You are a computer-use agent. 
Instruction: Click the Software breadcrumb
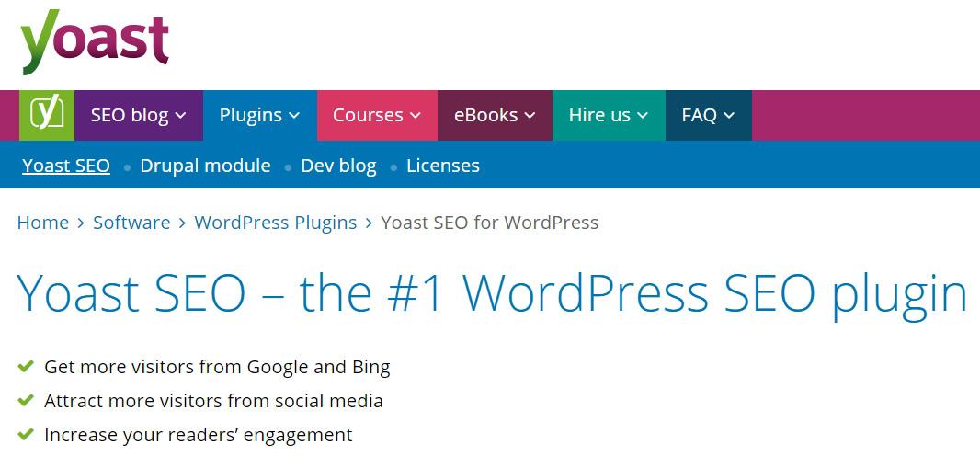(131, 223)
